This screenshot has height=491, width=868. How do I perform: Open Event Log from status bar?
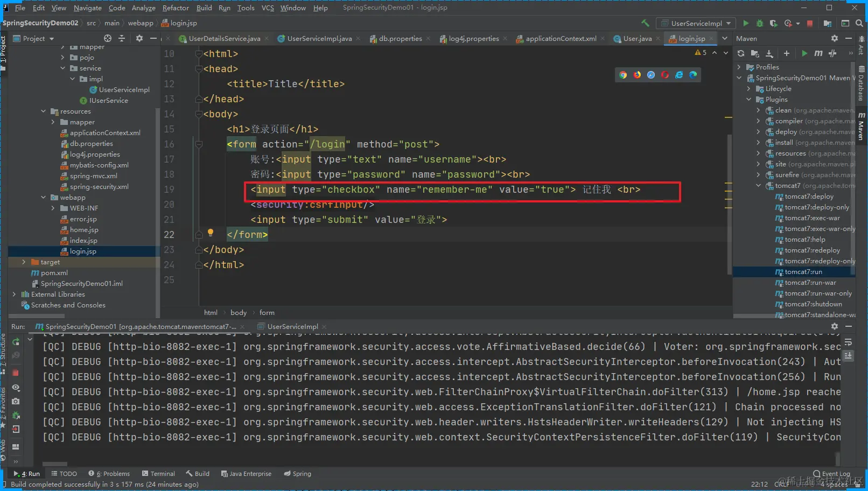(831, 474)
